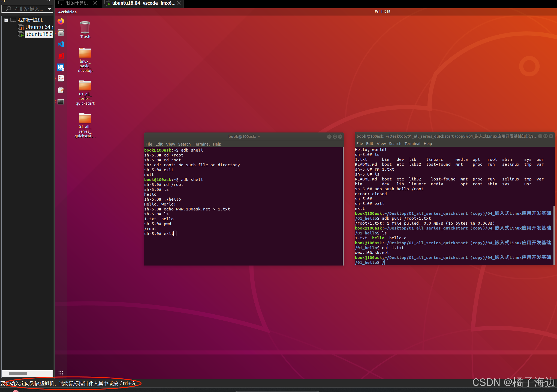Click the Terminal icon in dock

[x=61, y=102]
